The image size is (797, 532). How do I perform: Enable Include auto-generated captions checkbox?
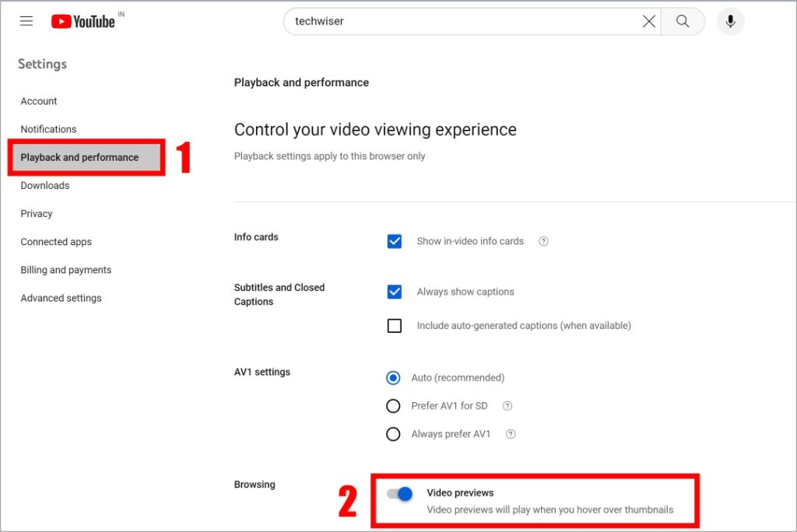pyautogui.click(x=395, y=326)
